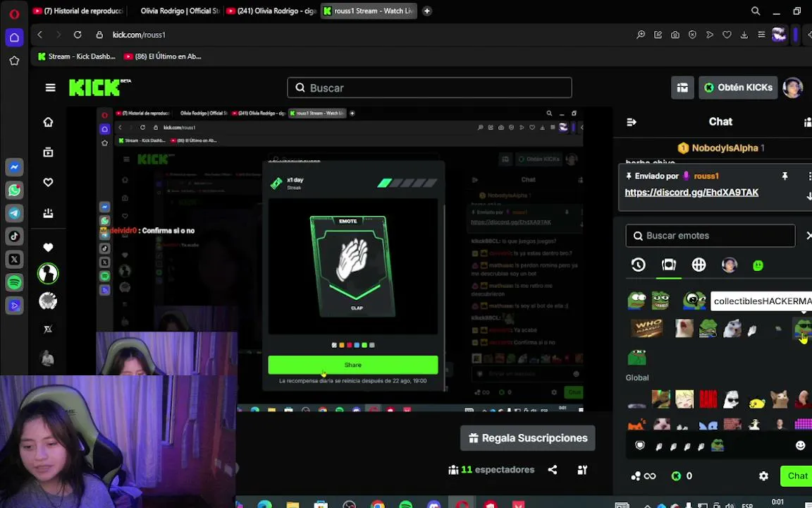Open a new browser tab plus
Viewport: 812px width, 508px height.
coord(426,11)
